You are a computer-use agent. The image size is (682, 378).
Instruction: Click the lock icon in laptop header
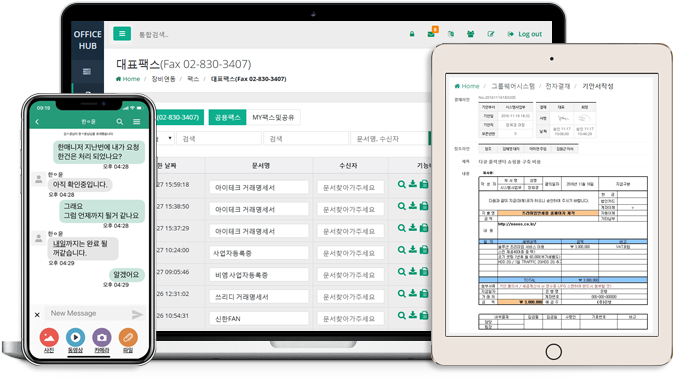coord(412,34)
